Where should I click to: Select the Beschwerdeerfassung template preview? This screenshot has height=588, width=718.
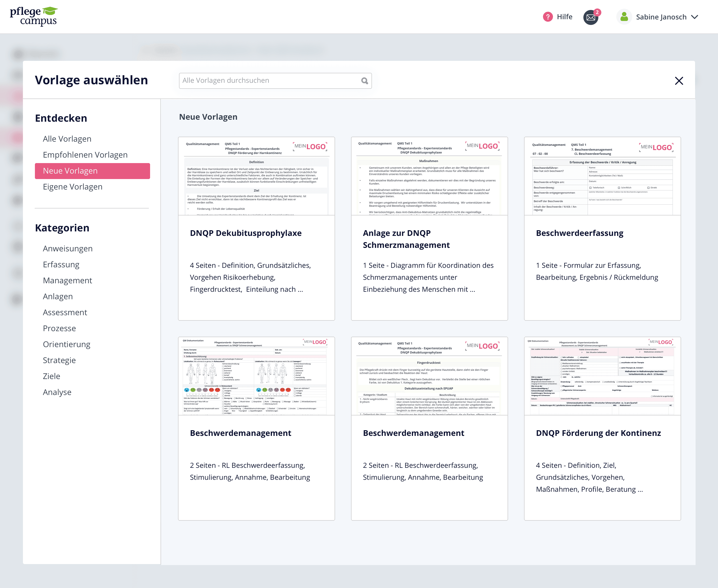602,176
